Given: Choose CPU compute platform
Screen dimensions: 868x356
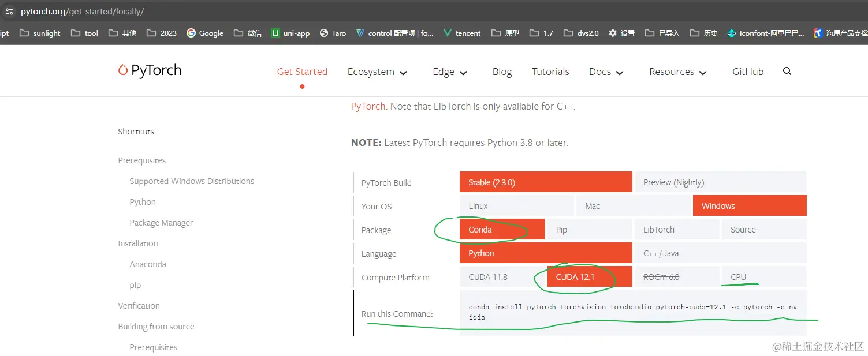Looking at the screenshot, I should tap(764, 276).
